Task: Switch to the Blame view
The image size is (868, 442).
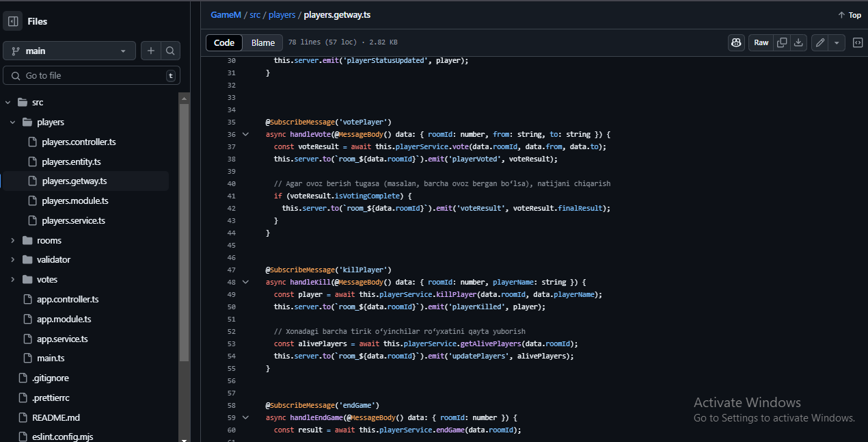Action: pos(263,42)
